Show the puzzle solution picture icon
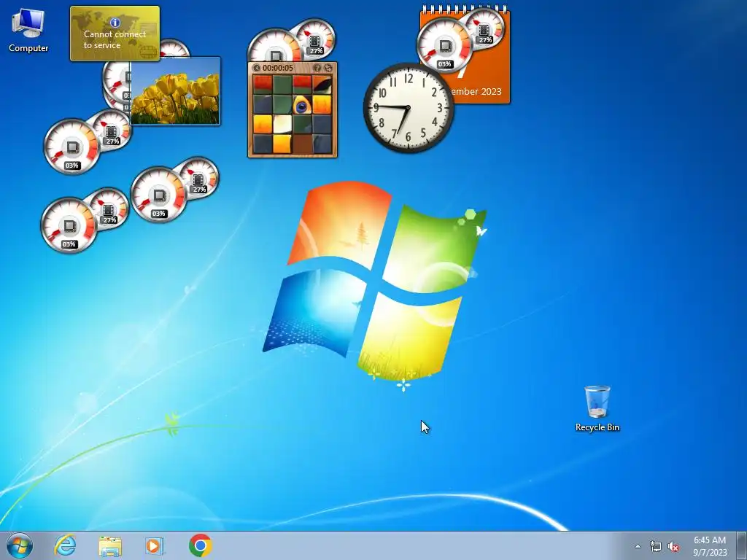This screenshot has width=747, height=560. (317, 68)
